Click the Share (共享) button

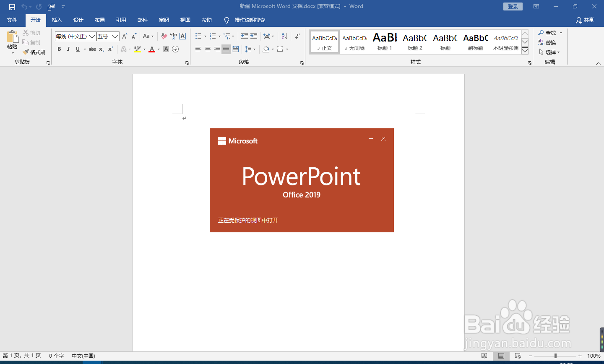tap(585, 20)
